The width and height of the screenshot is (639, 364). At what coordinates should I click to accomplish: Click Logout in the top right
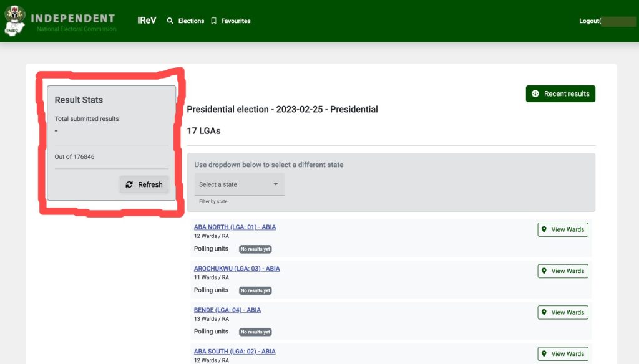click(589, 21)
